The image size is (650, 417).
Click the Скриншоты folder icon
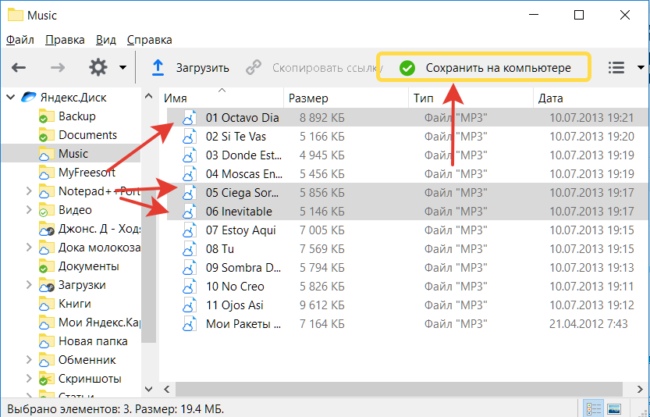(46, 379)
